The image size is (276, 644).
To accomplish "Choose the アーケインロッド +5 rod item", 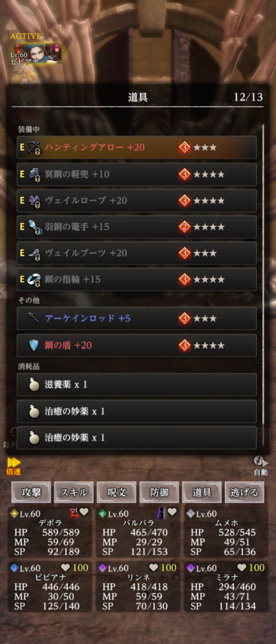I will [137, 318].
